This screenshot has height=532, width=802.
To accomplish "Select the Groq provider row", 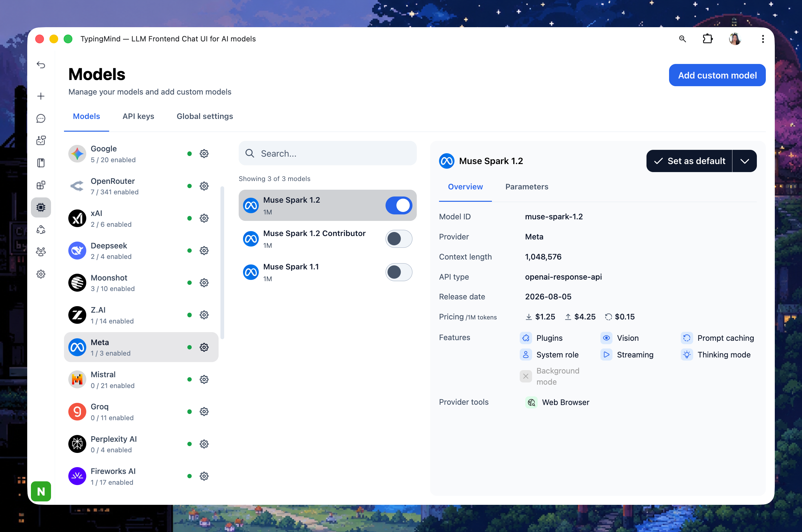I will tap(141, 412).
